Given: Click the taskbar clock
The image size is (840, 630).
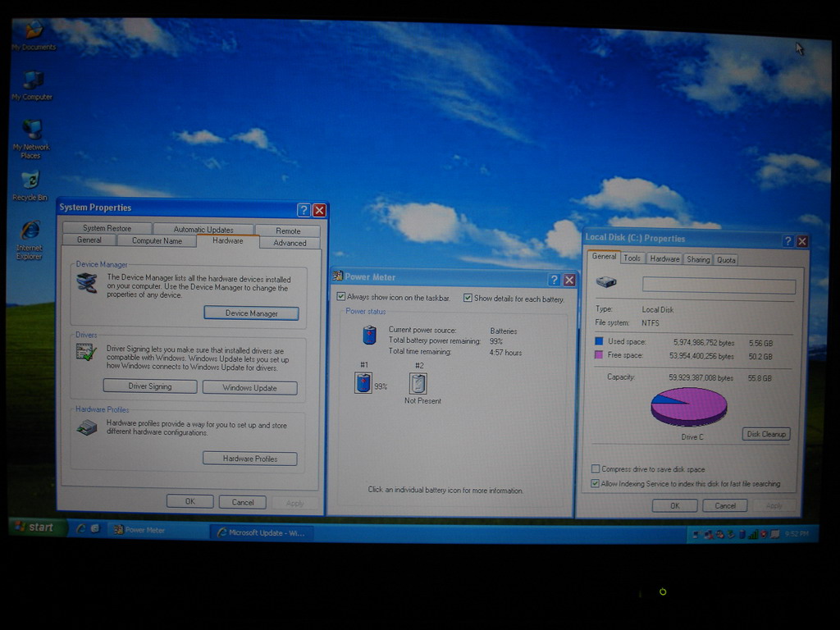Looking at the screenshot, I should click(797, 533).
